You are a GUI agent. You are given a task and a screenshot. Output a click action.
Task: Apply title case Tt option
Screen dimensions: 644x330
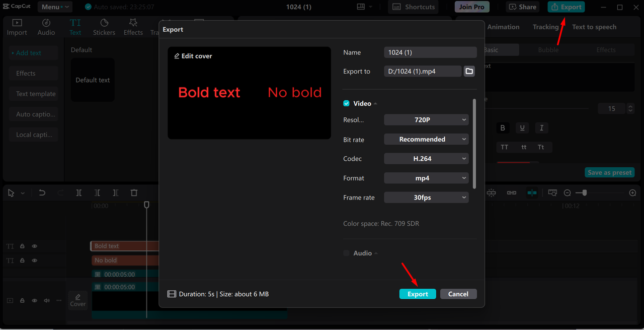point(541,147)
